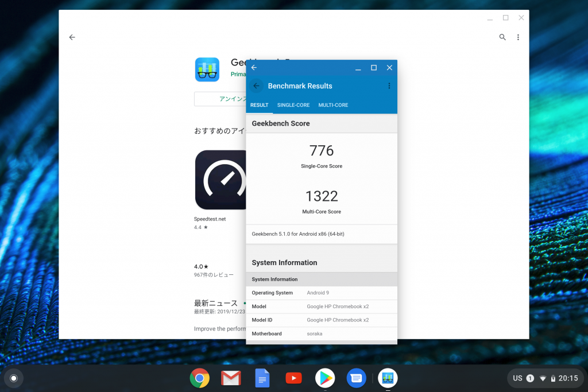Screen dimensions: 588x392
Task: Click the 4.0 star app rating
Action: 201,266
